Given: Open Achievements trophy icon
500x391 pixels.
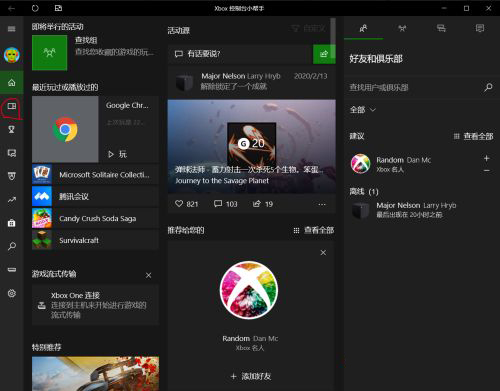Looking at the screenshot, I should pos(12,129).
